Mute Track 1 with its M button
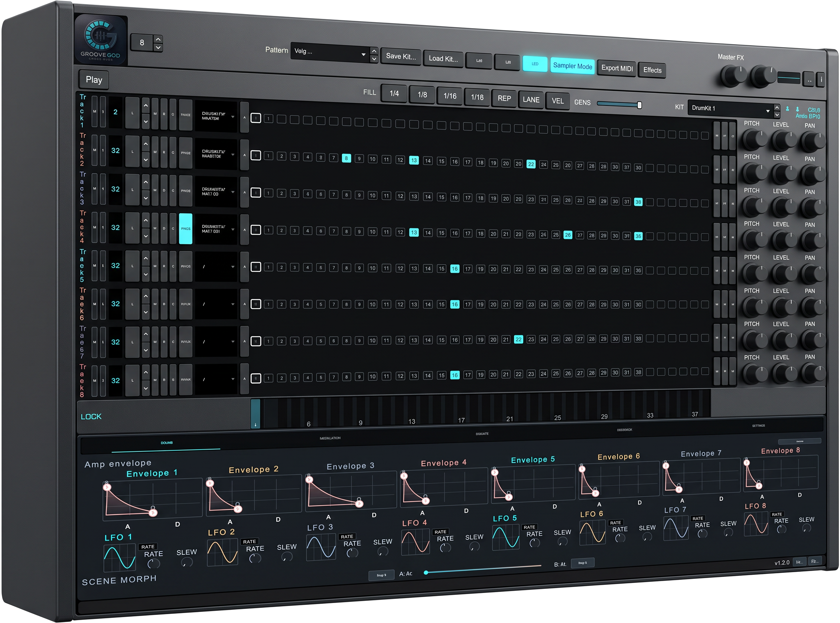This screenshot has height=623, width=840. 94,112
